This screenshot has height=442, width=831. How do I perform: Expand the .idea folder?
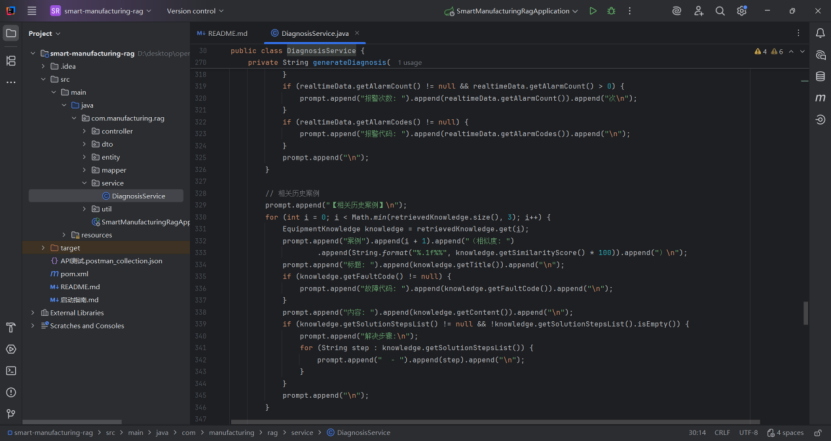(43, 66)
